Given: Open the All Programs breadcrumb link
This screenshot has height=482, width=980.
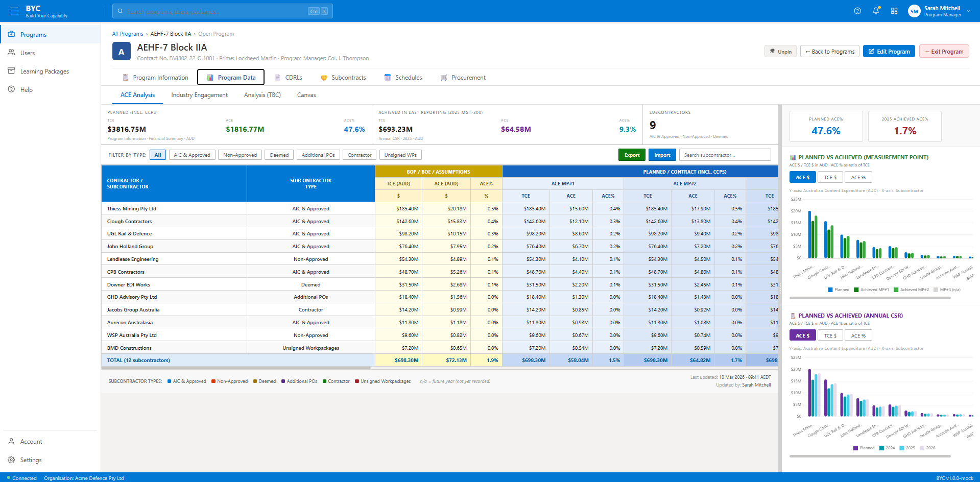Looking at the screenshot, I should pos(128,34).
